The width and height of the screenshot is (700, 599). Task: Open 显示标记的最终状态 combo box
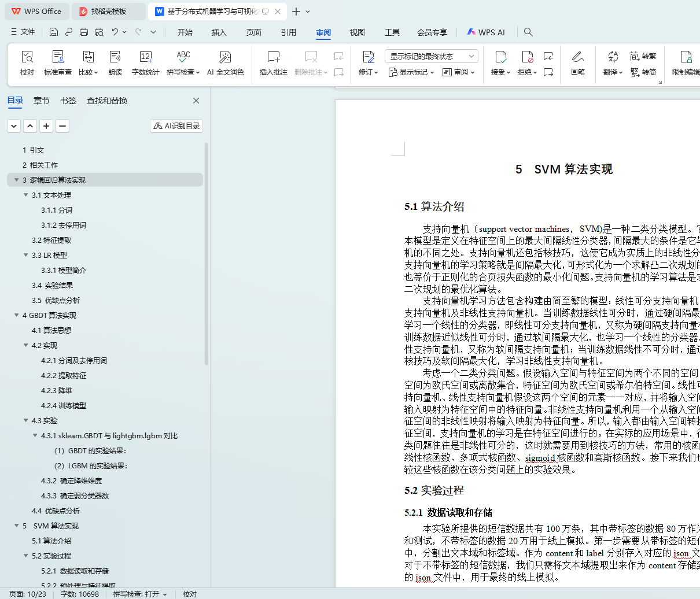[431, 56]
